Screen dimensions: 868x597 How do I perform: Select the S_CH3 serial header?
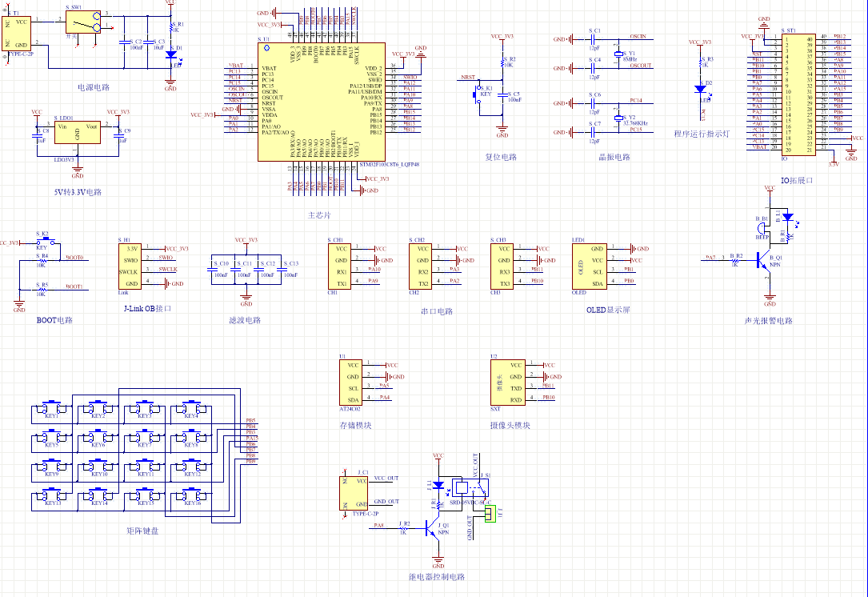[502, 266]
